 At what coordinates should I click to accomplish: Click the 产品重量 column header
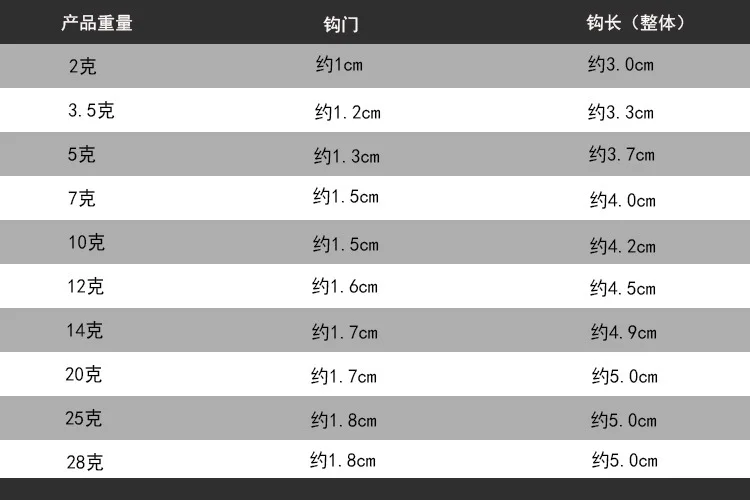tap(97, 23)
